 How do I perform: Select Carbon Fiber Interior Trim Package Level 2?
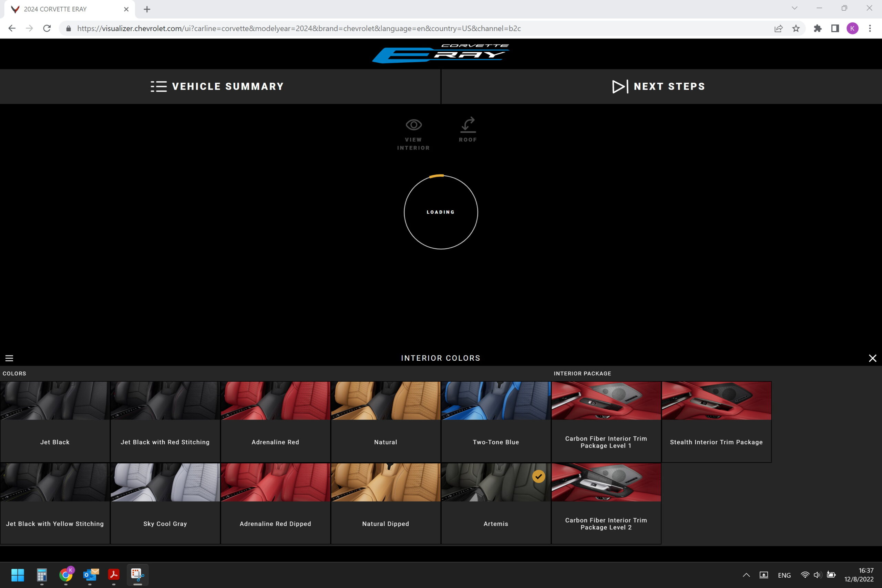click(606, 503)
